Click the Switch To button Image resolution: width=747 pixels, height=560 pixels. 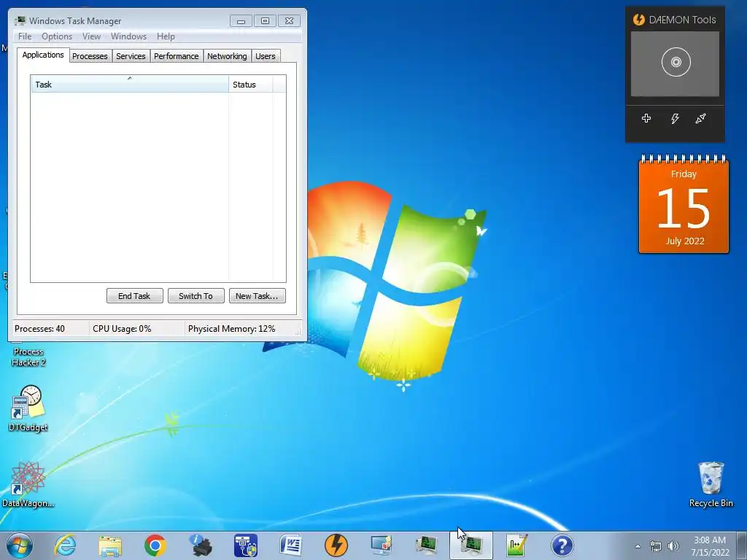[x=196, y=296]
